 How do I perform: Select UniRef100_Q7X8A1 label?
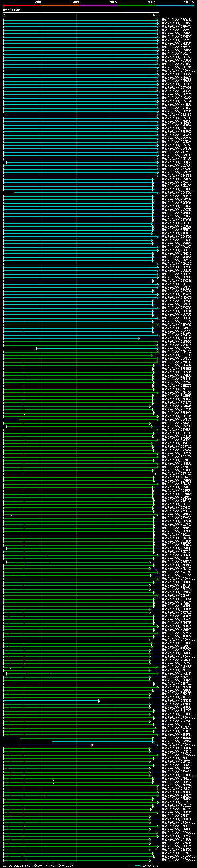pos(177,50)
